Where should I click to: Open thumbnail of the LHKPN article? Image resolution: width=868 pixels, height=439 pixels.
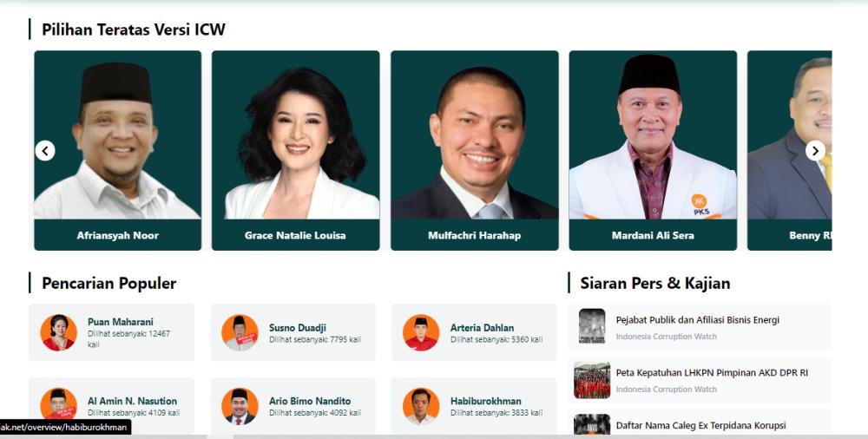click(592, 380)
